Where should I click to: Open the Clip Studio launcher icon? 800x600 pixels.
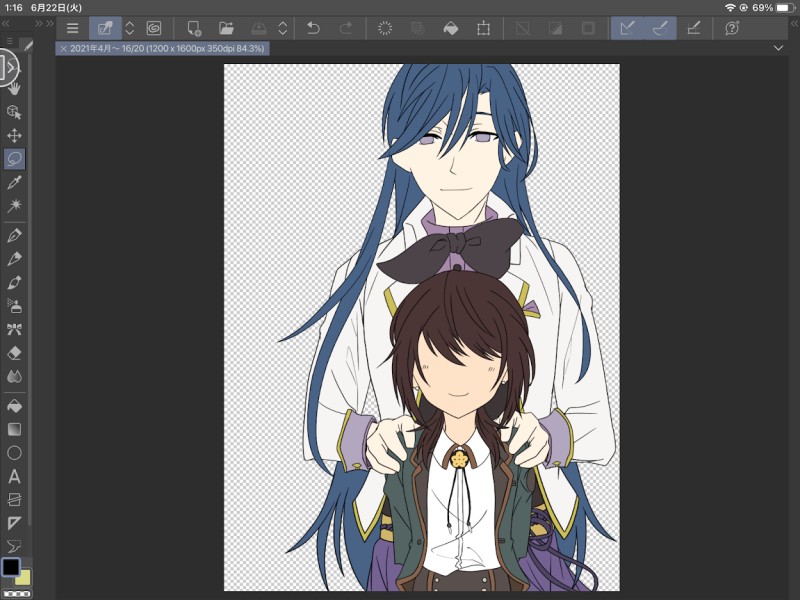[105, 28]
